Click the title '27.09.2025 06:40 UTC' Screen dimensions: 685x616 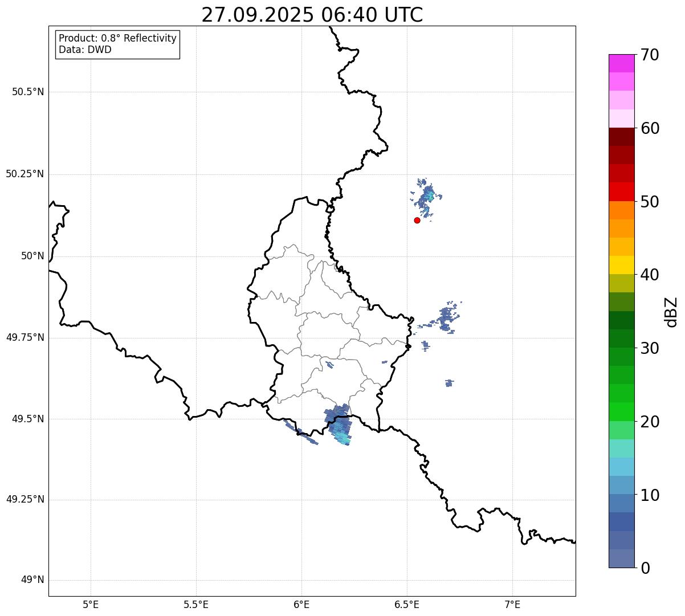tap(312, 15)
